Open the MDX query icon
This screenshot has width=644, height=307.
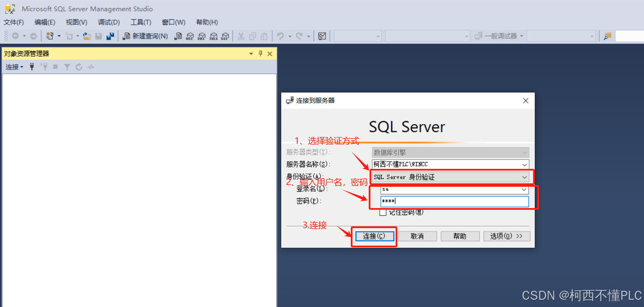click(190, 36)
